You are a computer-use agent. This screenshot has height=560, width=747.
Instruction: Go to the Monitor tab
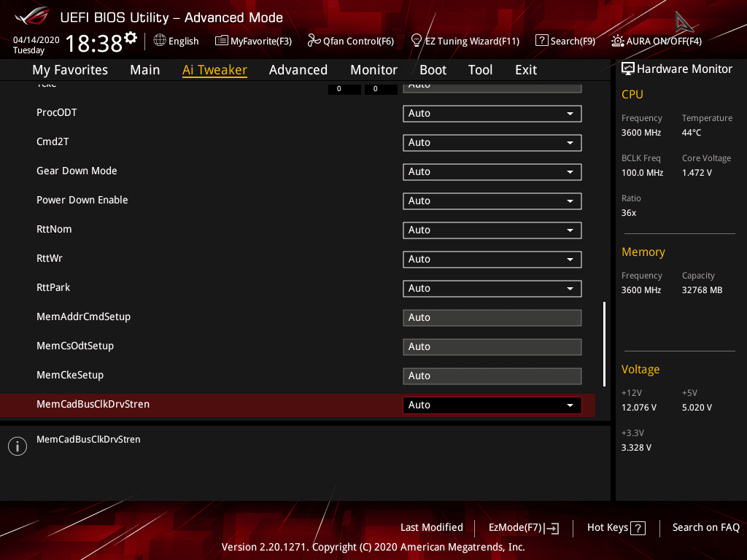373,70
